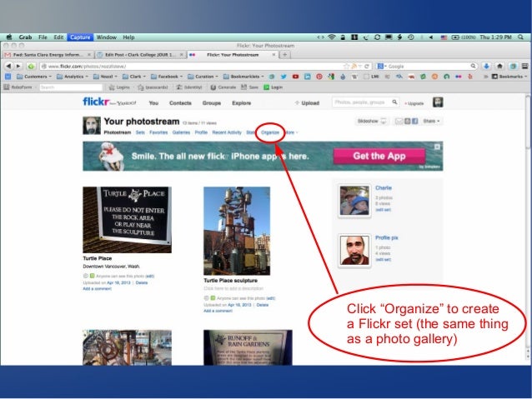
Task: Click the RSS feed icon in address bar
Action: [x=354, y=67]
